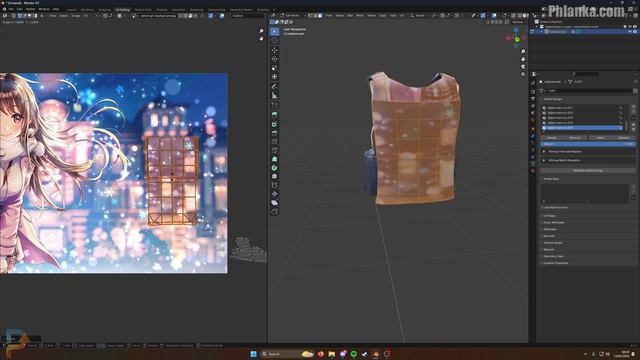Select the Extrude Region tool
Viewport: 640px width, 360px height.
coord(274,115)
